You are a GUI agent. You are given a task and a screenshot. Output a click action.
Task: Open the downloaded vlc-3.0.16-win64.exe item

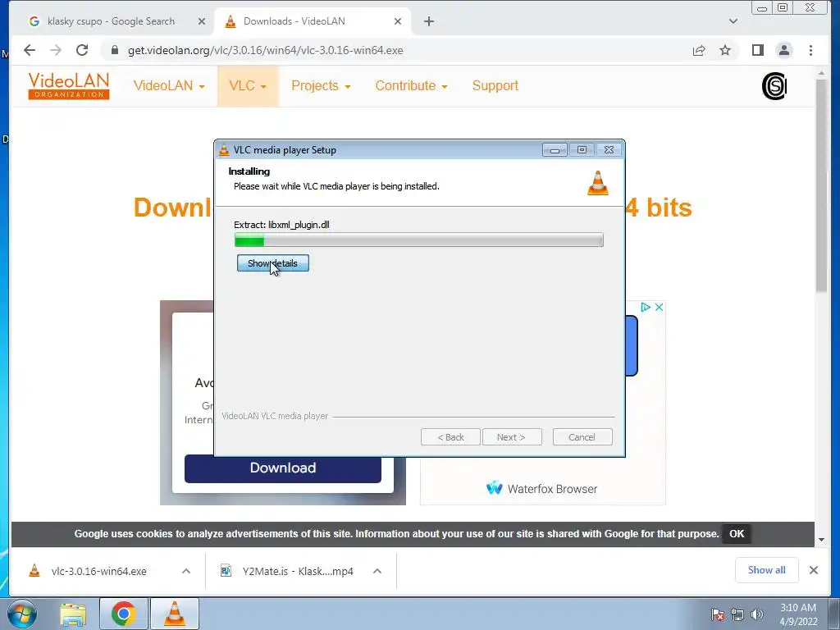(x=98, y=571)
